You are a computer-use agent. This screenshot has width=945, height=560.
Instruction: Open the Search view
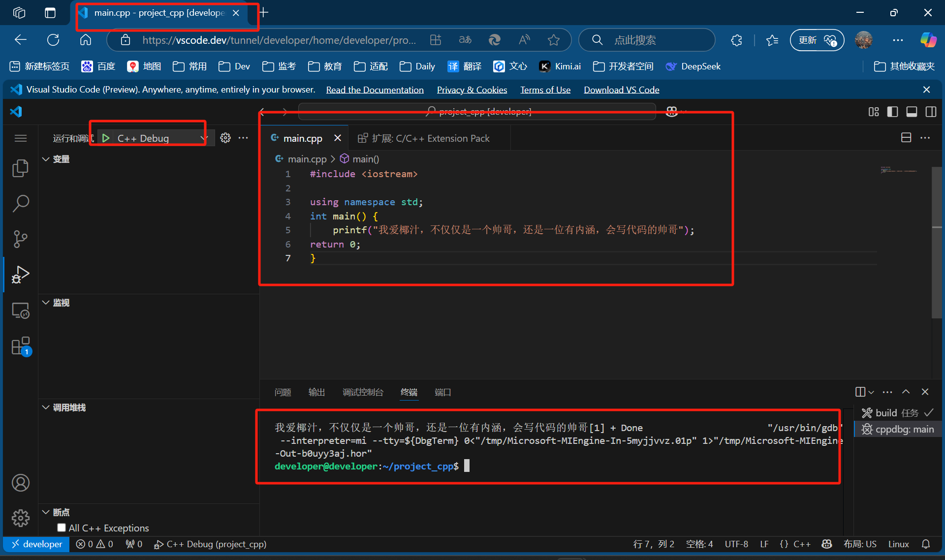coord(20,203)
